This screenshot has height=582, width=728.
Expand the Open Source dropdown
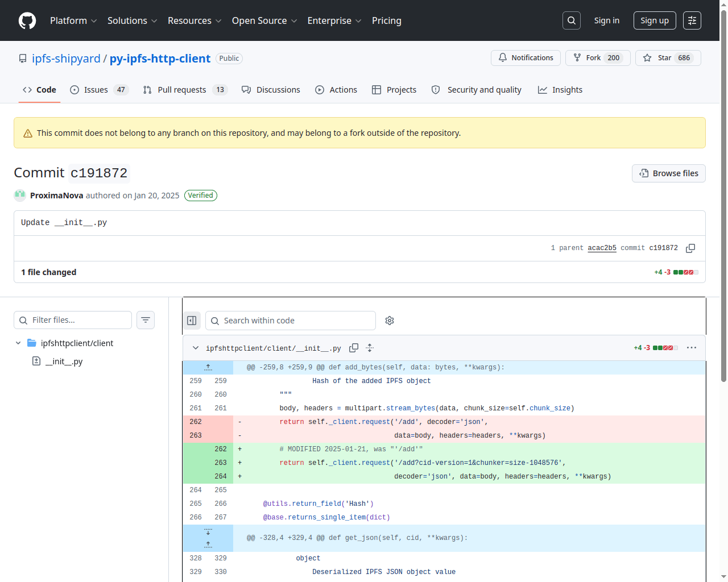[264, 20]
